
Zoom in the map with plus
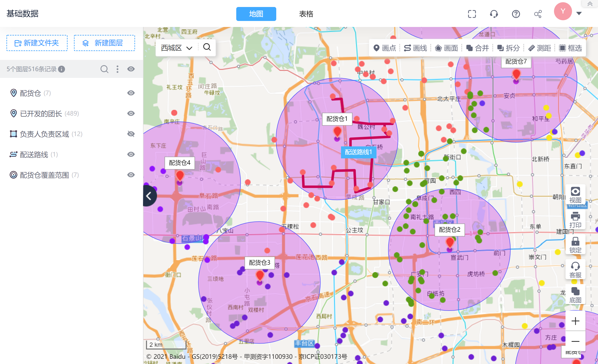click(575, 321)
